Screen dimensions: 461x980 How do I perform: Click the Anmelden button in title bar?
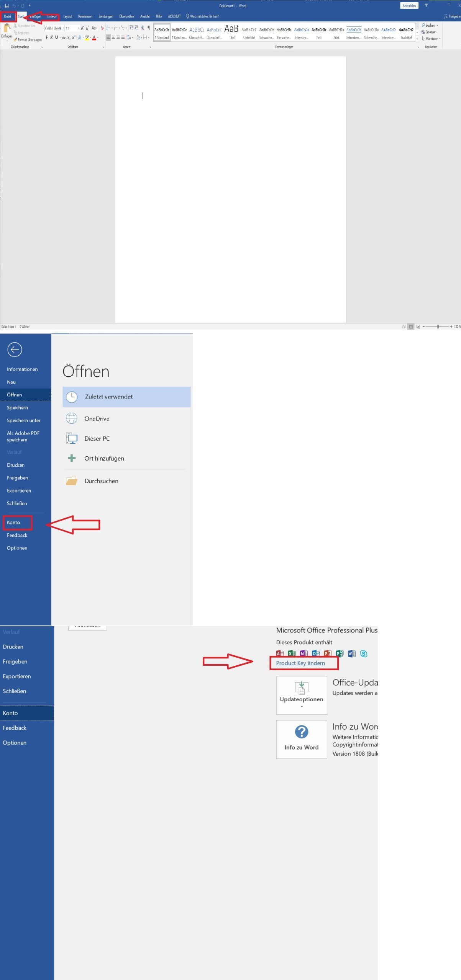[409, 6]
